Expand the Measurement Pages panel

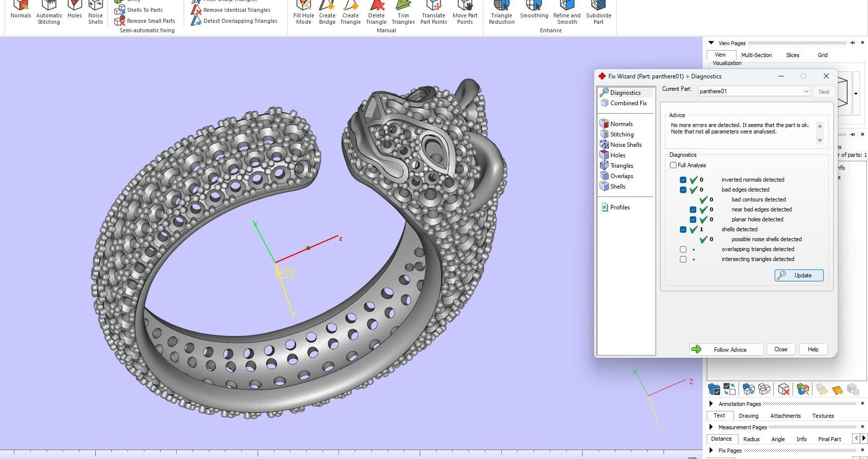click(711, 427)
